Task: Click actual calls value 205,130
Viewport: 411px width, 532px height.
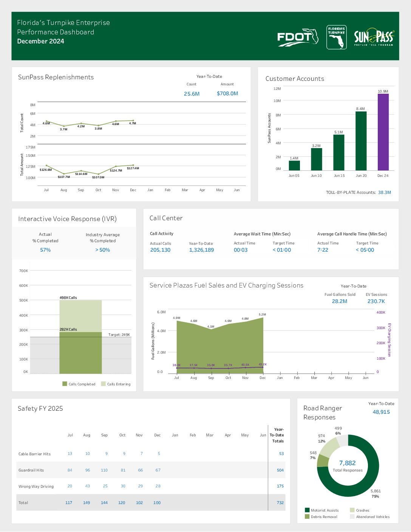Action: (x=160, y=250)
